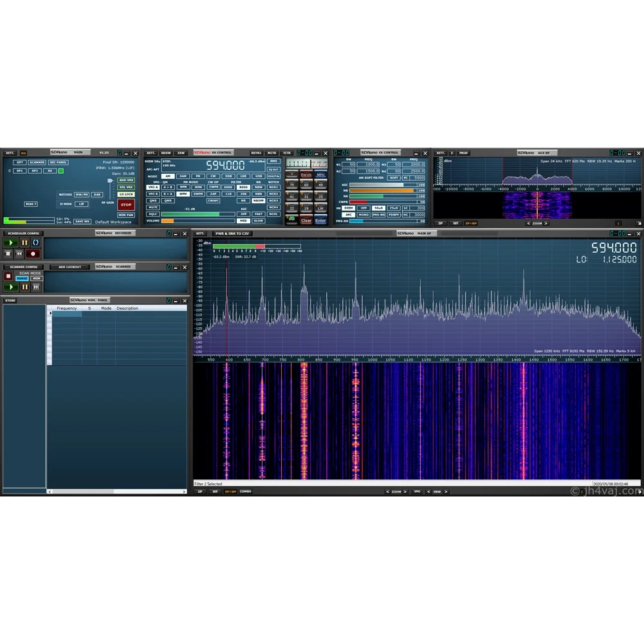Open the SCHEDULER CONFIG panel

(23, 234)
